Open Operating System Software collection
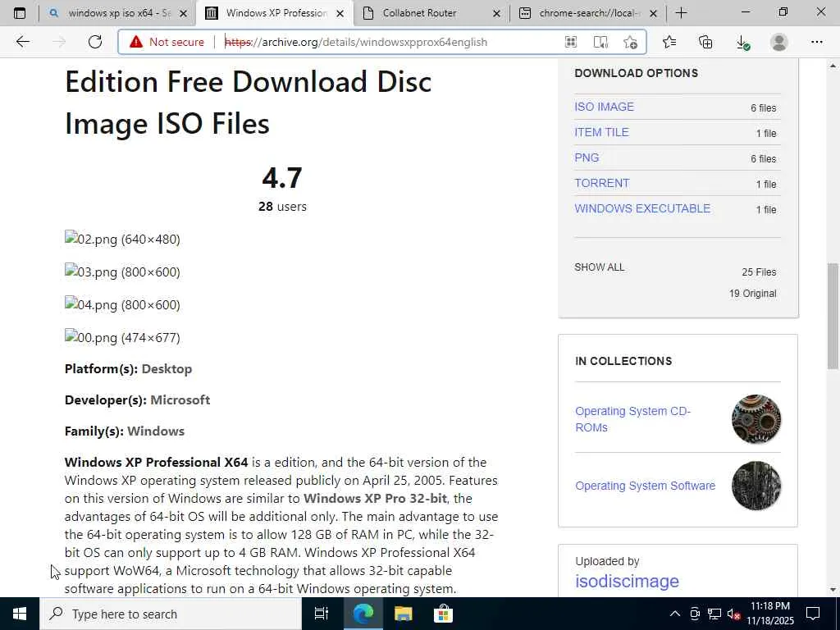The image size is (840, 630). click(645, 486)
